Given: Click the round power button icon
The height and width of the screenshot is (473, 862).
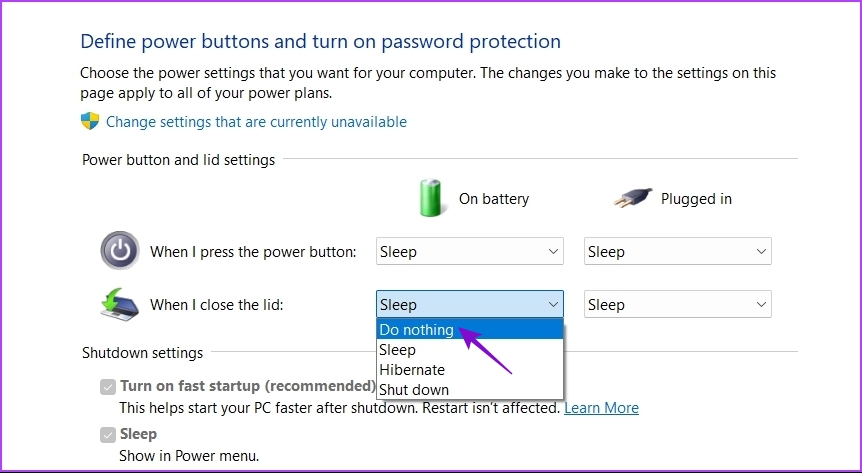Looking at the screenshot, I should coord(120,250).
